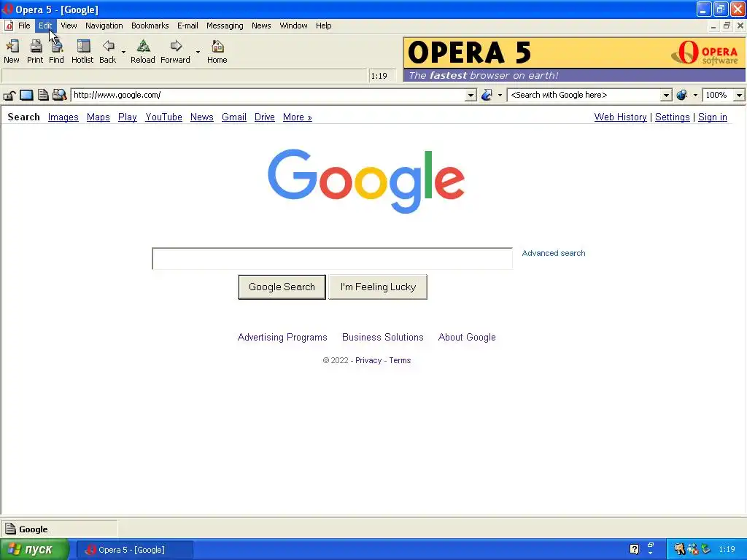Open the Drive link
This screenshot has width=747, height=560.
coord(264,117)
